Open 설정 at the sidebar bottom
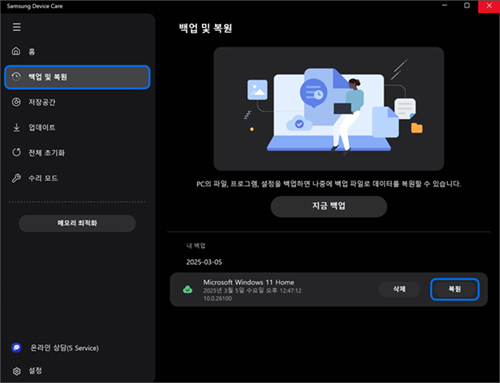 tap(35, 371)
